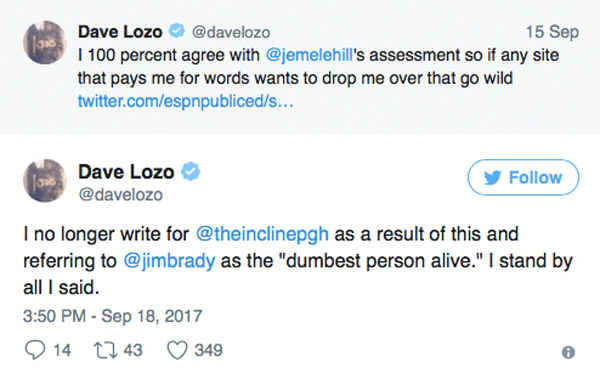Image resolution: width=600 pixels, height=373 pixels.
Task: Open the tweet info circle icon
Action: point(568,352)
